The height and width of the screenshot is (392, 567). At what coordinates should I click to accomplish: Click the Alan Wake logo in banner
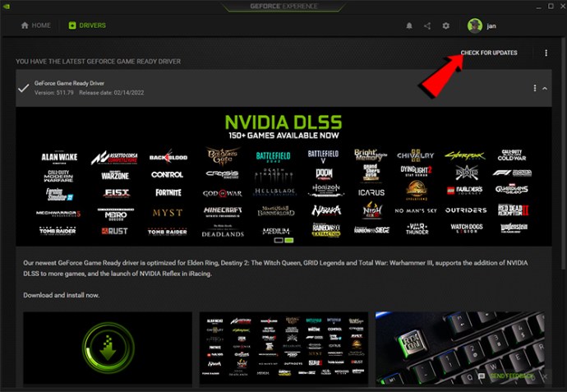point(59,157)
